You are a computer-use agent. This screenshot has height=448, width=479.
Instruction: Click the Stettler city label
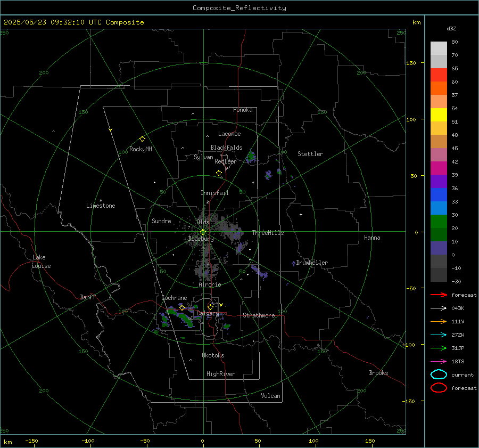coord(310,154)
